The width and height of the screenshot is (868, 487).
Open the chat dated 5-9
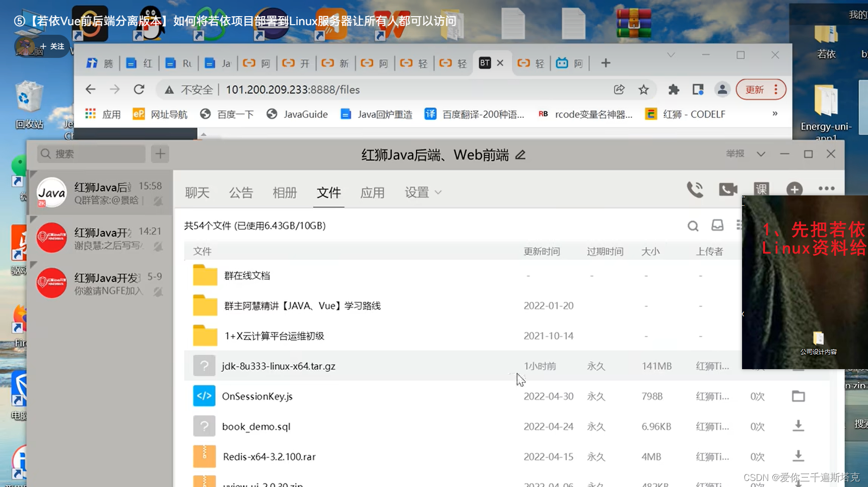click(100, 284)
